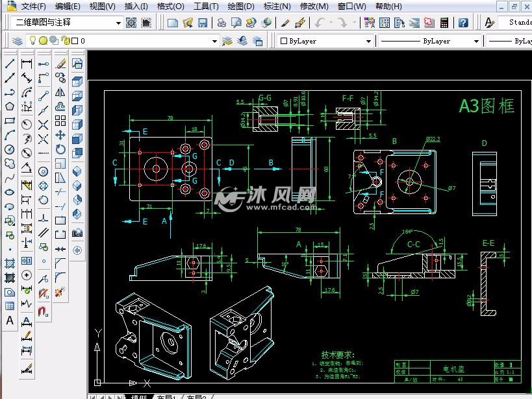The width and height of the screenshot is (532, 399).
Task: Select the Line drawing tool
Action: [10, 64]
